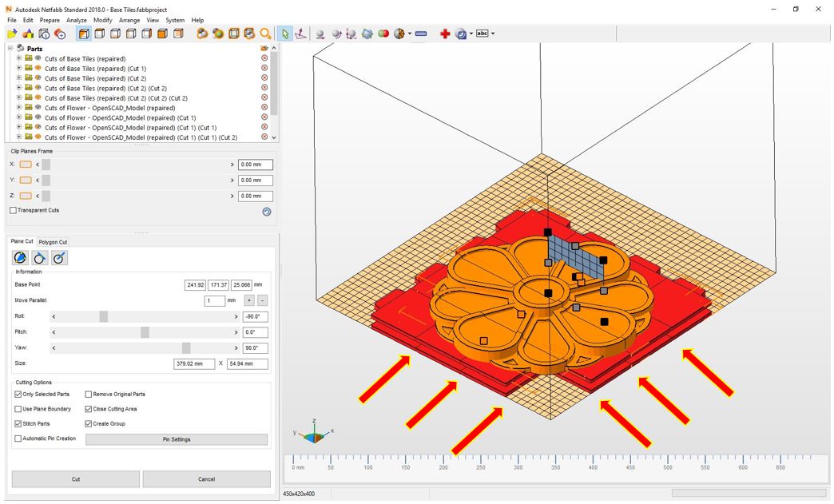Viewport: 834px width, 504px height.
Task: Open dropdown arrow beside abc labeling icon
Action: pos(493,34)
